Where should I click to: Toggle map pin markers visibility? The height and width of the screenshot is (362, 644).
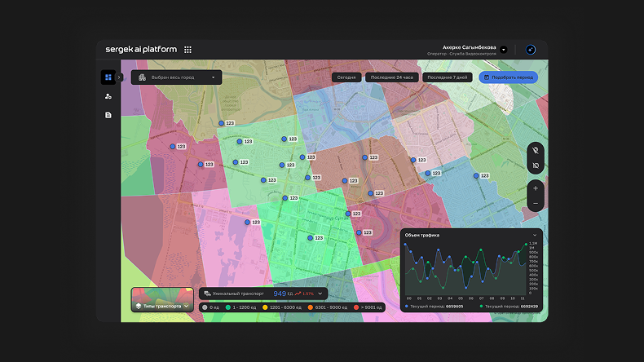click(536, 150)
